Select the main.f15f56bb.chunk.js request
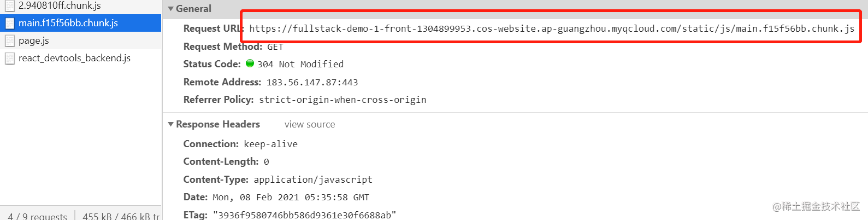Viewport: 868px width, 220px height. click(x=80, y=23)
